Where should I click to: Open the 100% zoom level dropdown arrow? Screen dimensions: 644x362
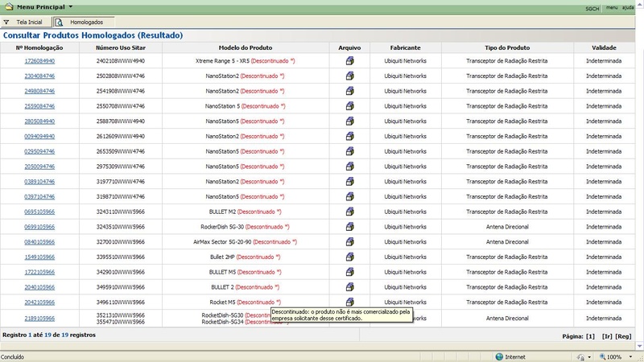click(630, 357)
